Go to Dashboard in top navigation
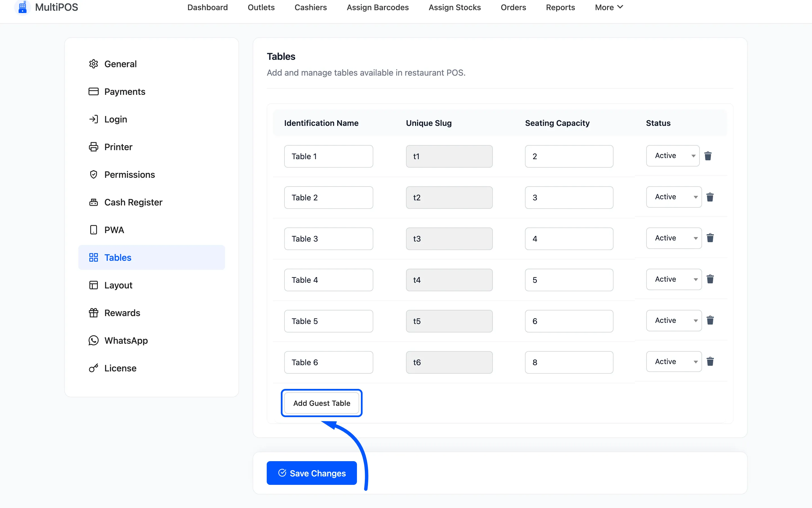Screen dimensions: 812x508 pos(207,7)
